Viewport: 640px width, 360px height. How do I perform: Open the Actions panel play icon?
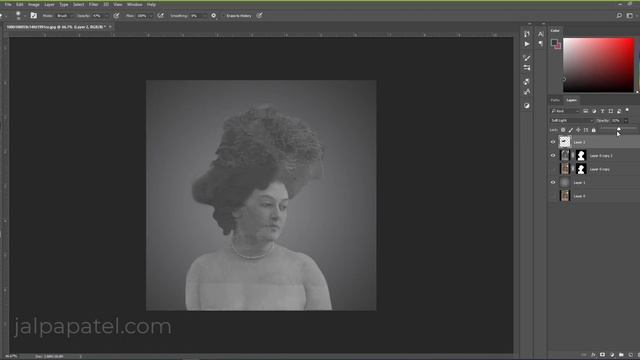tap(527, 44)
